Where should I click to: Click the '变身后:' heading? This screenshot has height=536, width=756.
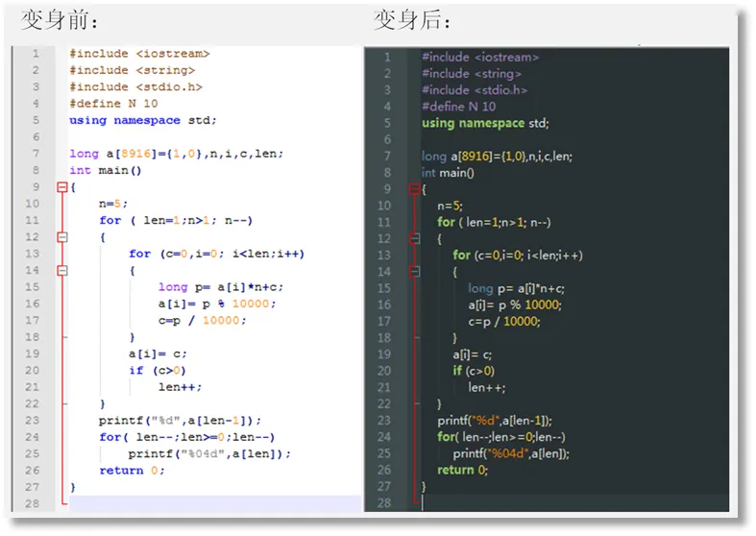click(x=412, y=20)
